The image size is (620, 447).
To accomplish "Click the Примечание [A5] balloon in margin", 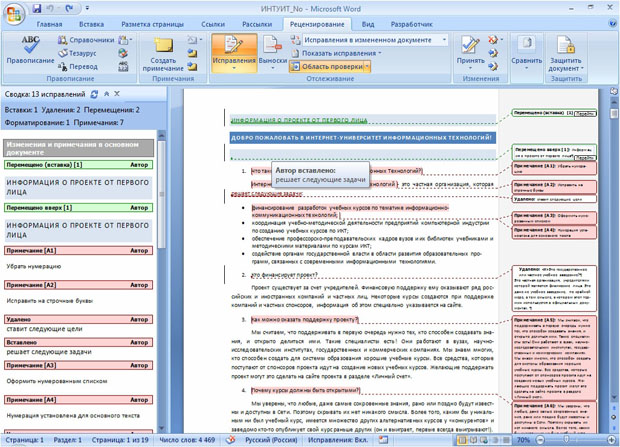I will pyautogui.click(x=554, y=358).
